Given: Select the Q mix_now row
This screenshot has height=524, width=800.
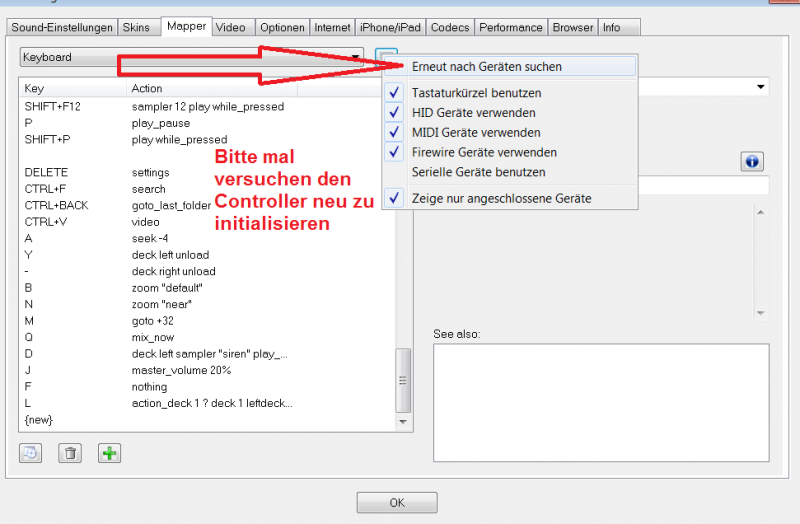Looking at the screenshot, I should click(207, 337).
